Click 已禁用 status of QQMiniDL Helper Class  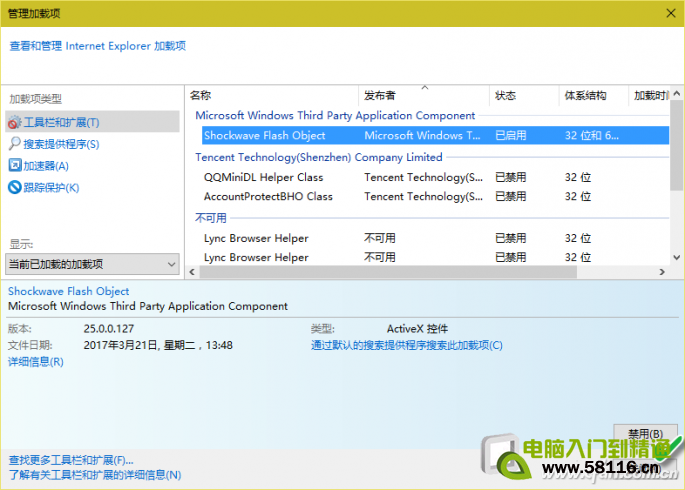click(510, 177)
